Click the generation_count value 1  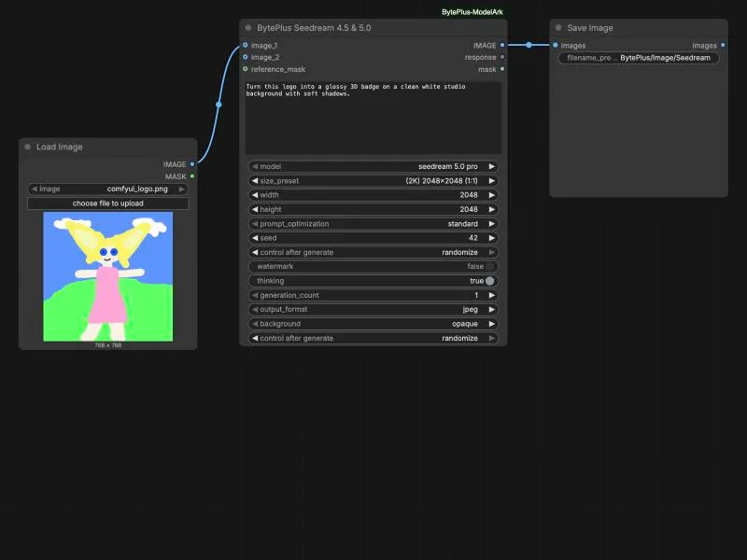tap(476, 295)
